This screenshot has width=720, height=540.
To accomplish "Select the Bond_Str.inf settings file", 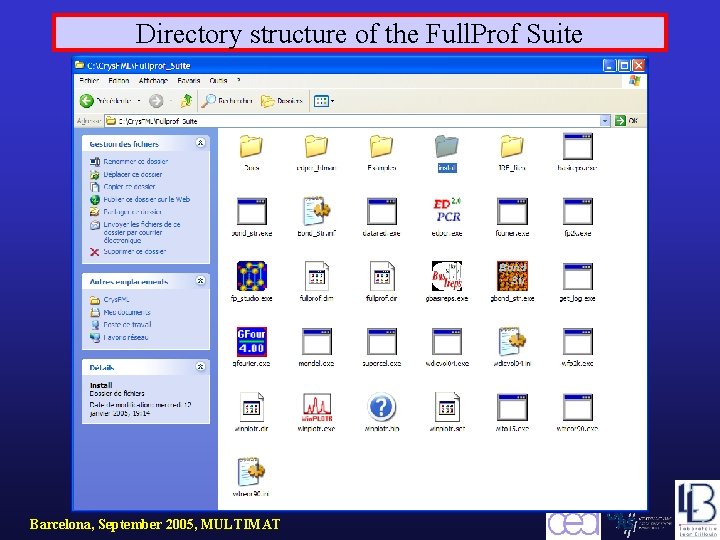I will click(x=317, y=211).
